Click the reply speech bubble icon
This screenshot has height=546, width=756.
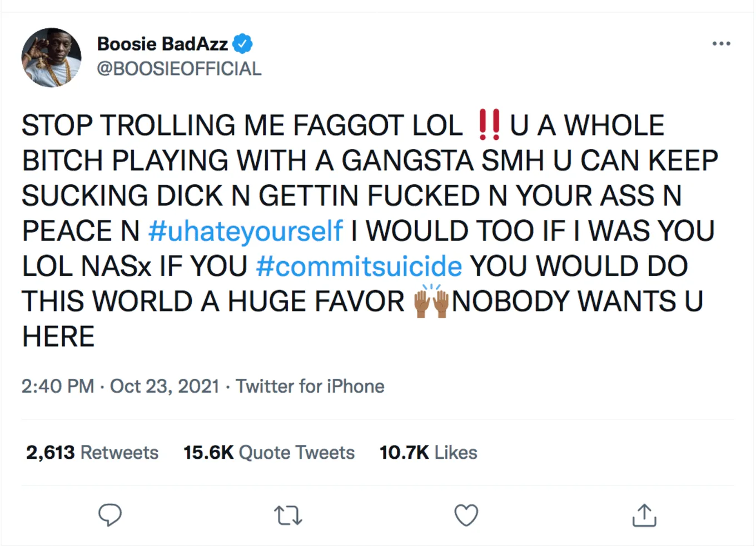point(110,515)
